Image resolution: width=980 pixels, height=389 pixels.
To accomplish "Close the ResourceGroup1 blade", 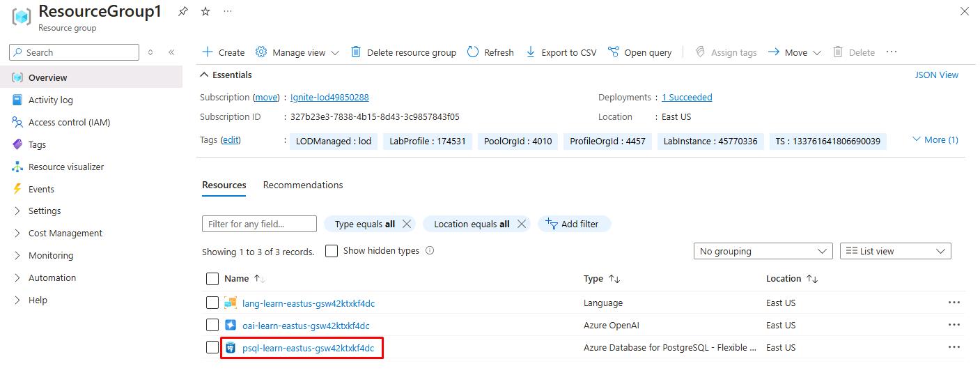I will pyautogui.click(x=964, y=11).
